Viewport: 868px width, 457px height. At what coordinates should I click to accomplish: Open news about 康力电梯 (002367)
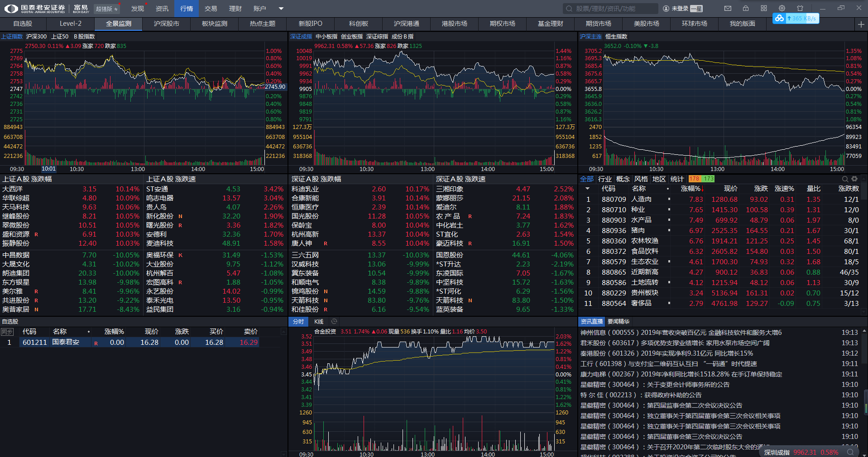click(681, 374)
